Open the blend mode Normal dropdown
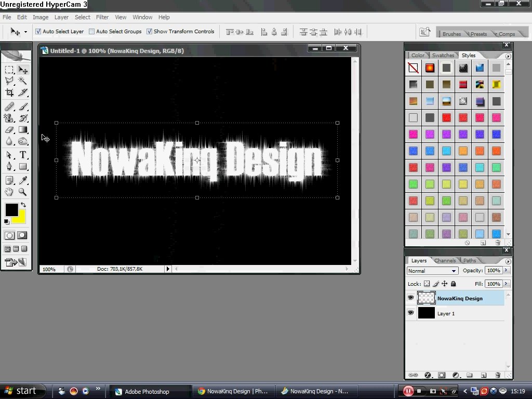This screenshot has width=532, height=399. 432,271
